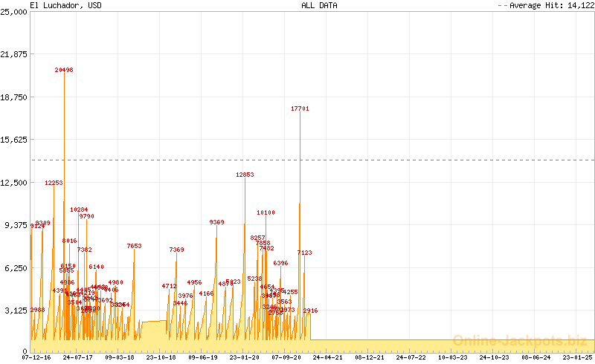Click the ALL DATA heading
595x364 pixels.
point(319,5)
